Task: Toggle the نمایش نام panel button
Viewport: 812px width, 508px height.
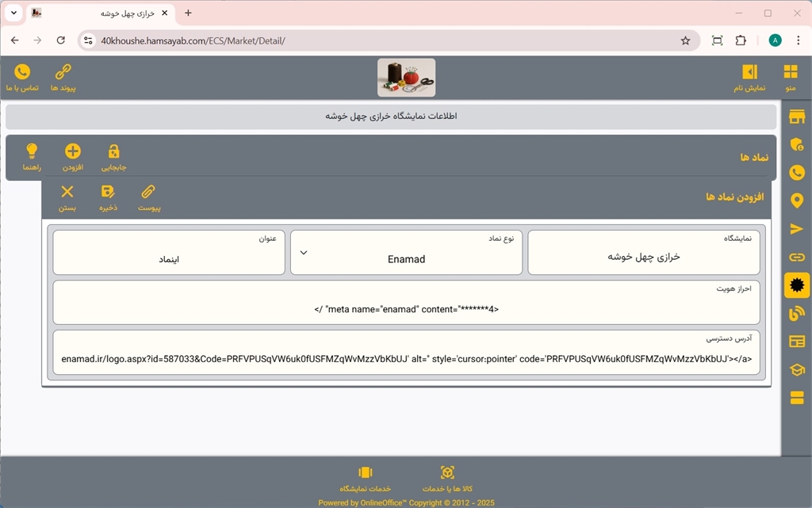Action: [x=749, y=77]
